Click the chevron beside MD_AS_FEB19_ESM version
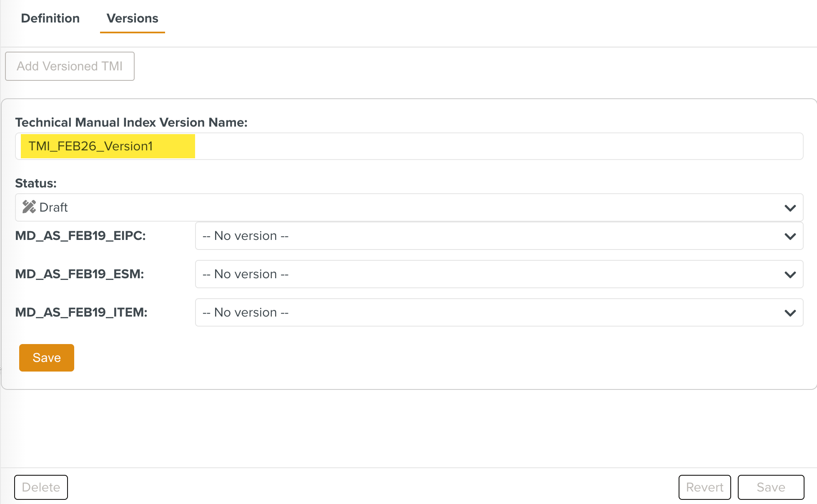The height and width of the screenshot is (504, 817). click(789, 274)
